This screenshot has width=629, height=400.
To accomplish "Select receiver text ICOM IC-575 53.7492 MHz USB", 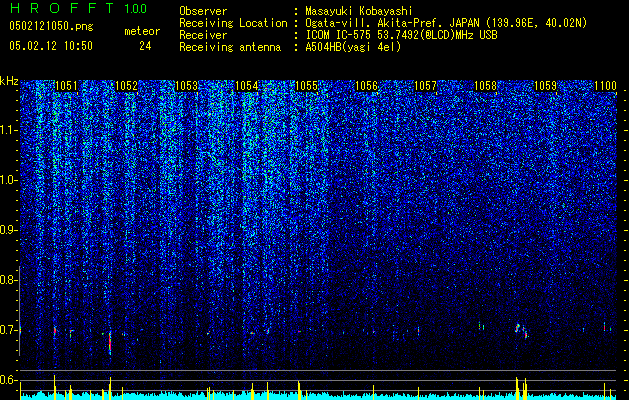I will click(x=401, y=35).
